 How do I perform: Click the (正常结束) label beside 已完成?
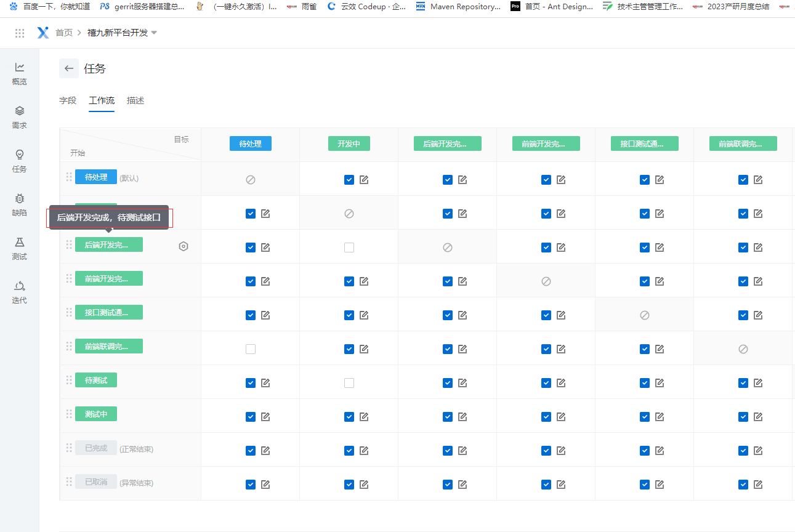pos(137,449)
